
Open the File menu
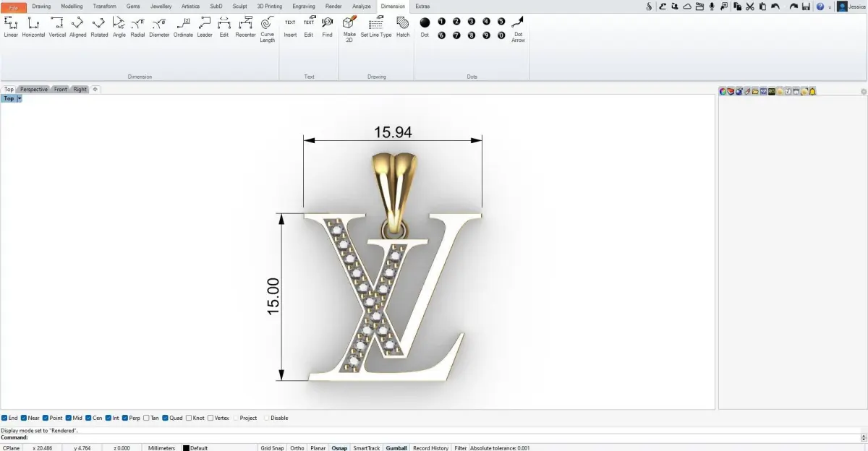[14, 7]
